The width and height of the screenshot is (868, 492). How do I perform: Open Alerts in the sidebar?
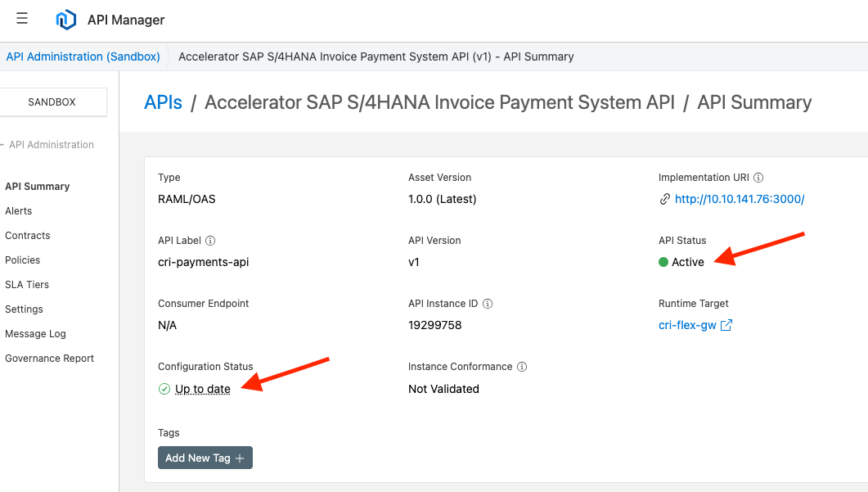(19, 211)
